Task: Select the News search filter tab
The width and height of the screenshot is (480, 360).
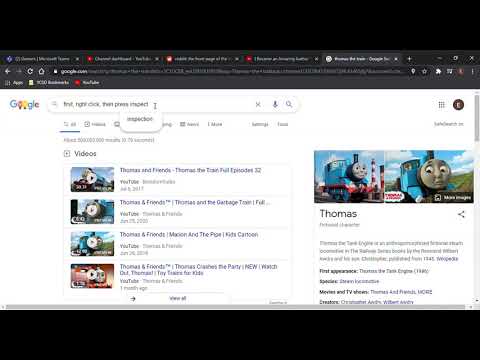Action: [189, 124]
